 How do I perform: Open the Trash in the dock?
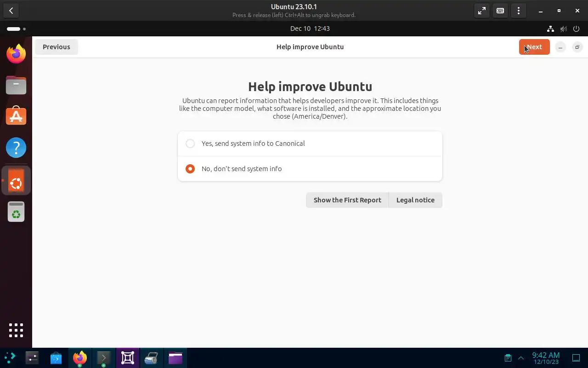pos(16,212)
